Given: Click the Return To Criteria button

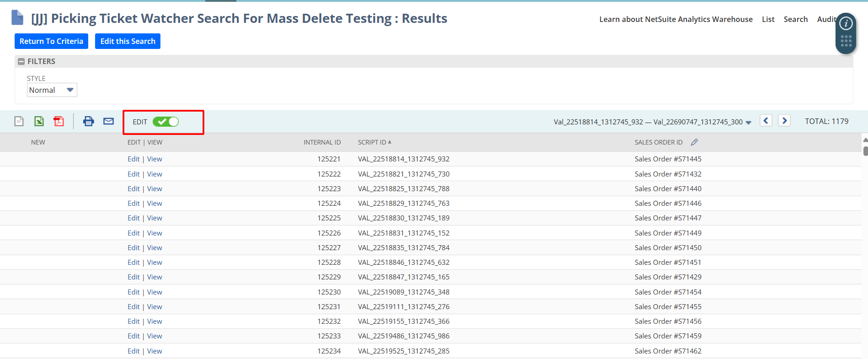Looking at the screenshot, I should pos(51,41).
